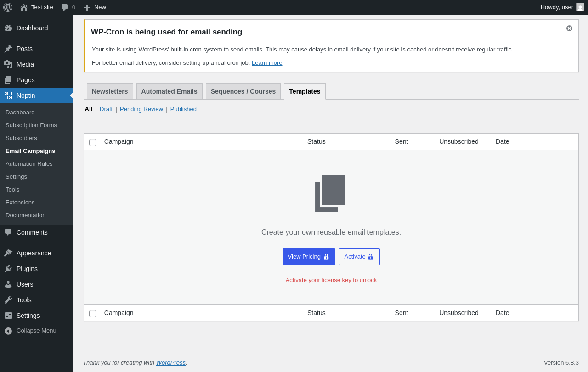Click the top Campaign column header
Image resolution: width=588 pixels, height=372 pixels.
pyautogui.click(x=119, y=141)
